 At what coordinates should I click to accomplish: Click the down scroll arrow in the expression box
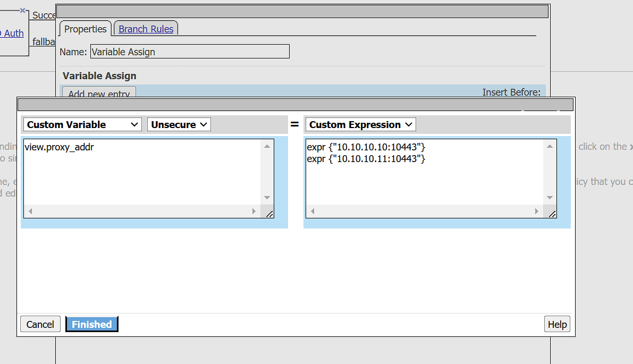point(549,199)
